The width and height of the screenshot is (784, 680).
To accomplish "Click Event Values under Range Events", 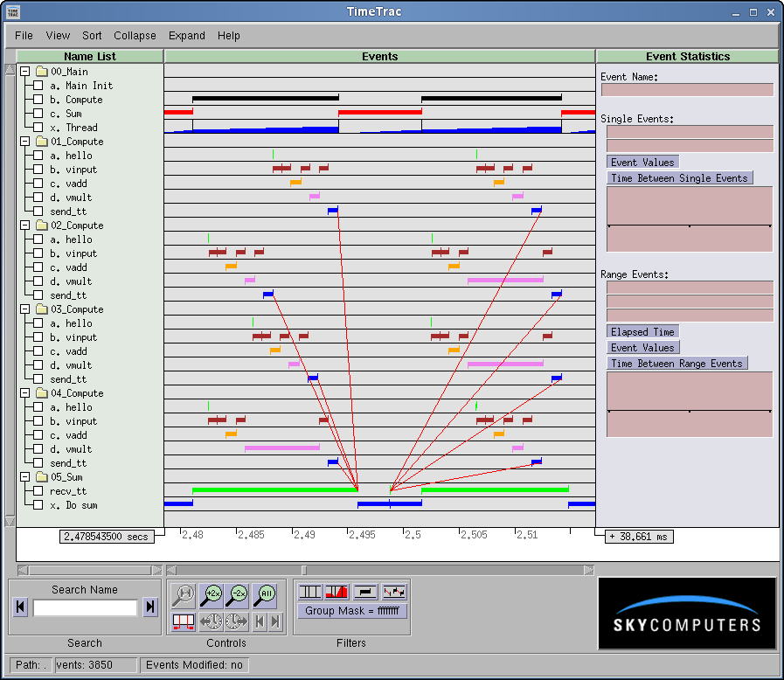I will point(642,348).
